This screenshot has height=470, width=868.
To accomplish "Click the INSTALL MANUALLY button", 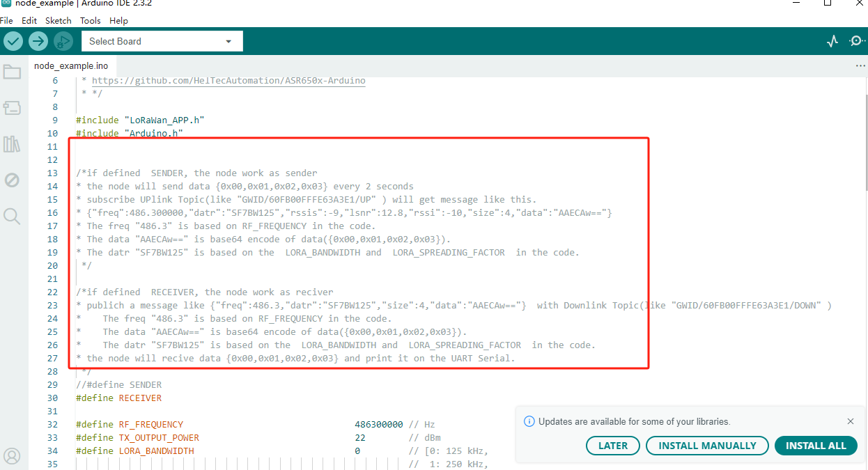I will click(707, 446).
